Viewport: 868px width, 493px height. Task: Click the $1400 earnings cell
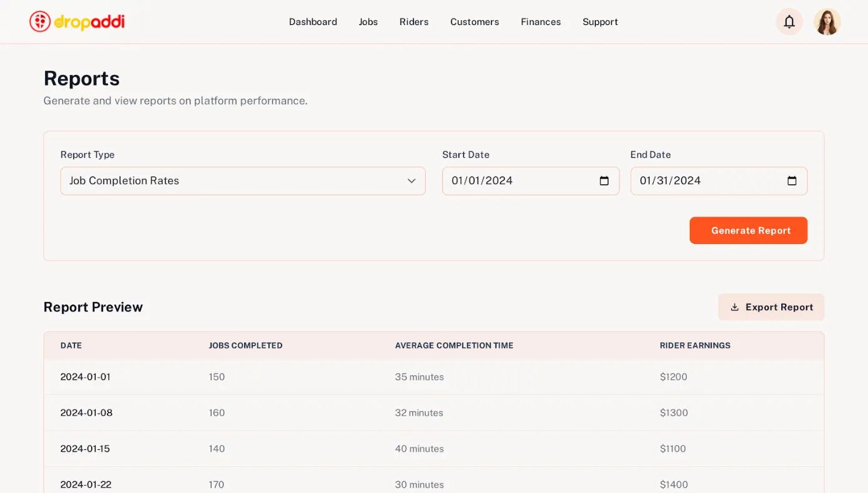click(674, 485)
